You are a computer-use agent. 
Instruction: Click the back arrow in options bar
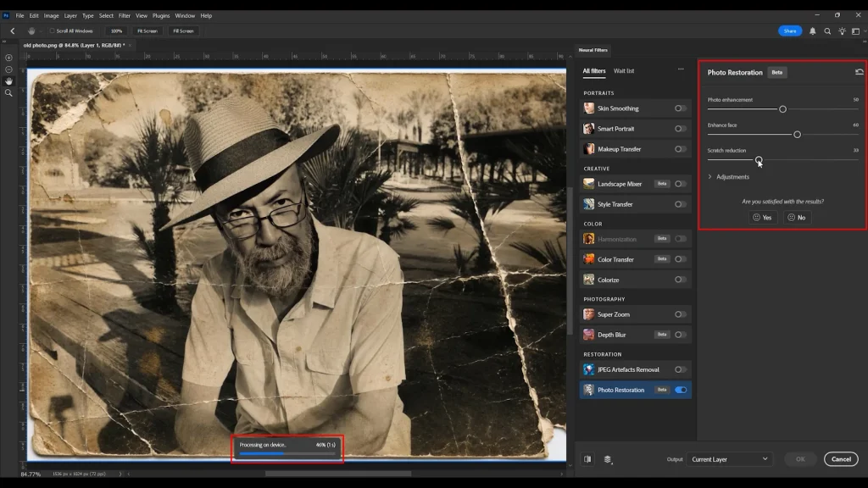tap(13, 31)
